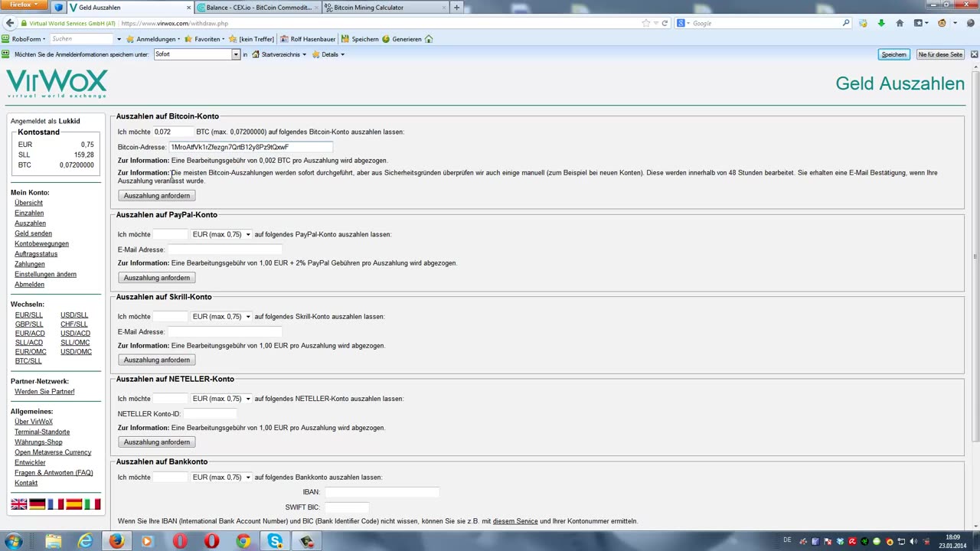Launch Internet Explorer from the taskbar
980x551 pixels.
(85, 541)
